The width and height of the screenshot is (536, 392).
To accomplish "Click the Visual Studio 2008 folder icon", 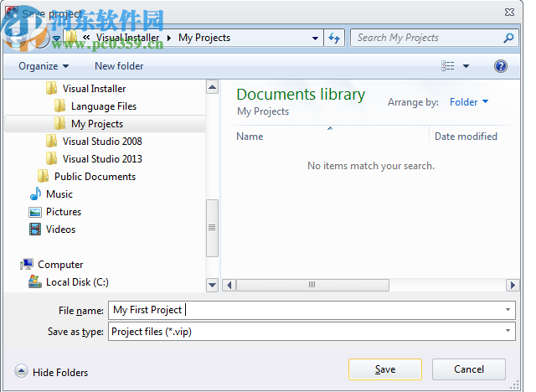I will pyautogui.click(x=51, y=141).
